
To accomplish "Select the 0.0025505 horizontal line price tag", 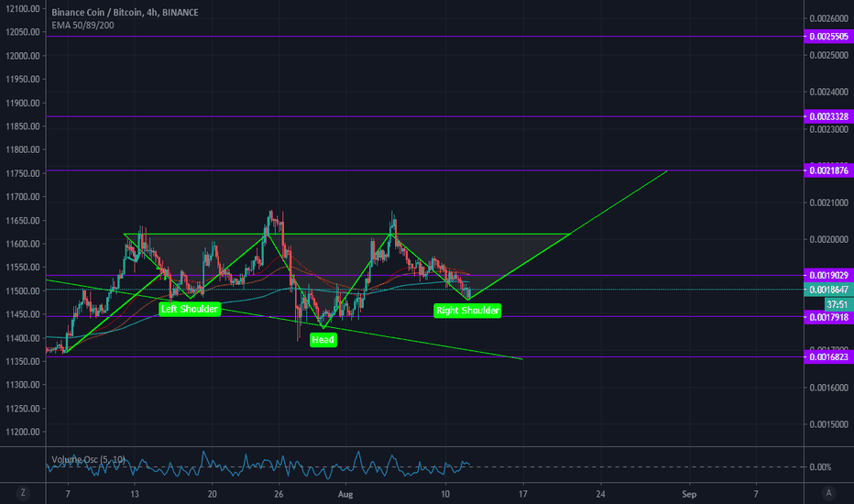I will click(x=828, y=37).
